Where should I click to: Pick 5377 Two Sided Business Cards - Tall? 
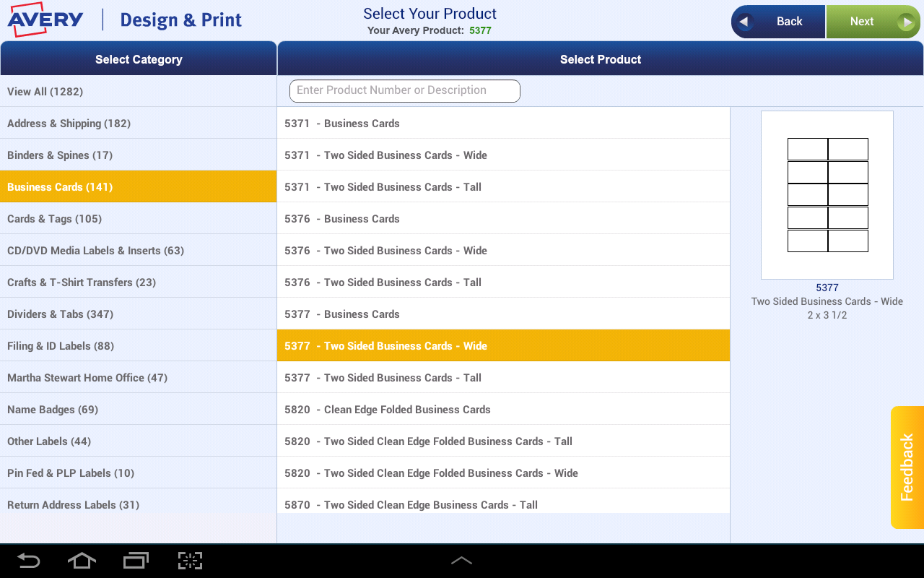(x=503, y=378)
